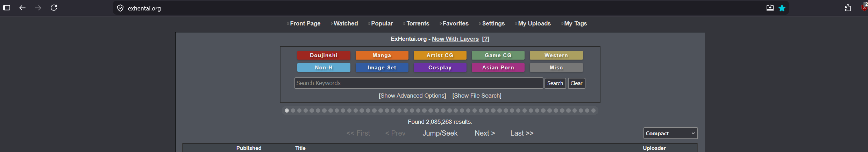Click the browser sidebar panel icon

(7, 8)
